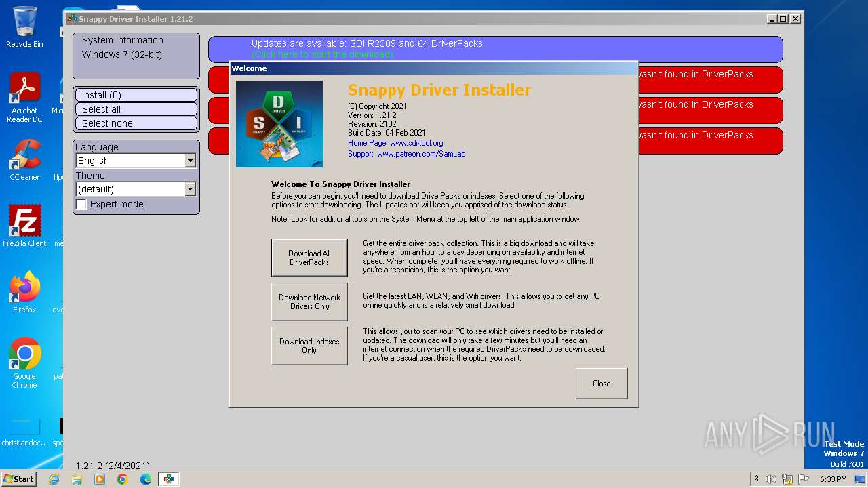This screenshot has height=488, width=868.
Task: Enable Expert mode checkbox
Action: click(81, 204)
